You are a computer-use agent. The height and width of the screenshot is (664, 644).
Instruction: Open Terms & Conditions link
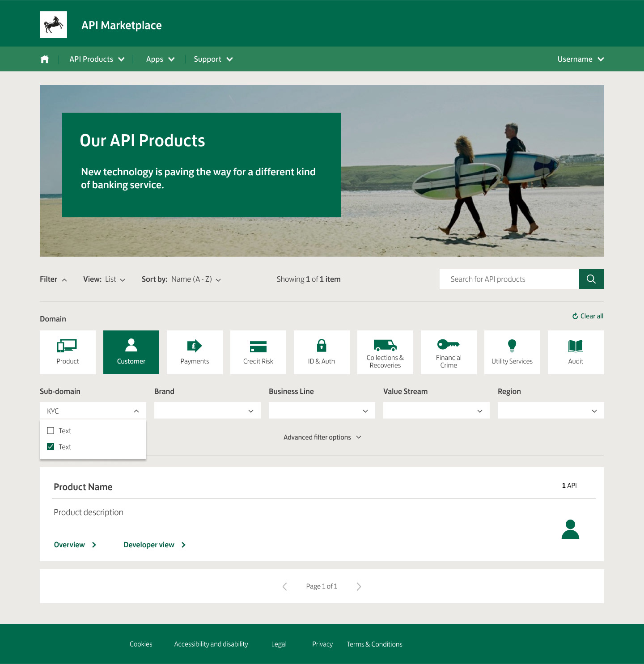coord(374,644)
